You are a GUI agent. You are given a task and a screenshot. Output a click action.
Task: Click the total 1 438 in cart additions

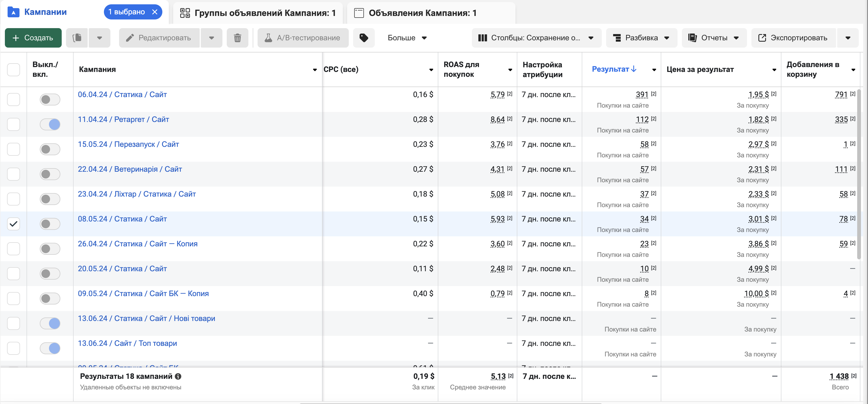(839, 376)
